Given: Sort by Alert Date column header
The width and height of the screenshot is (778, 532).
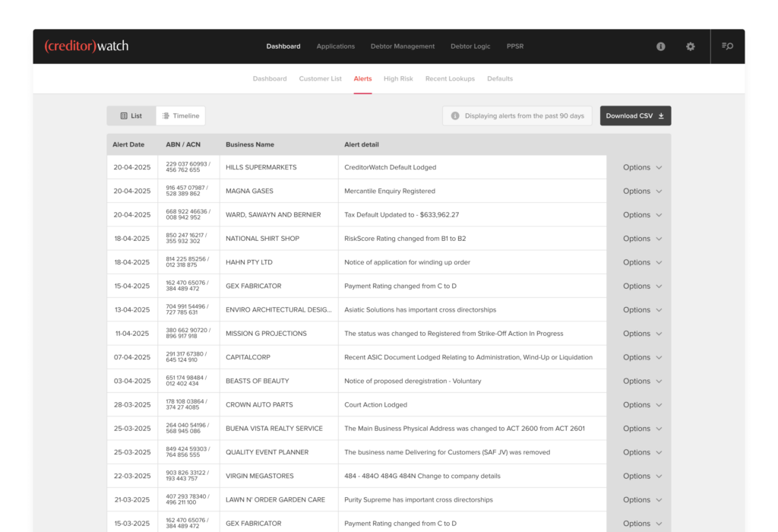Looking at the screenshot, I should point(128,144).
